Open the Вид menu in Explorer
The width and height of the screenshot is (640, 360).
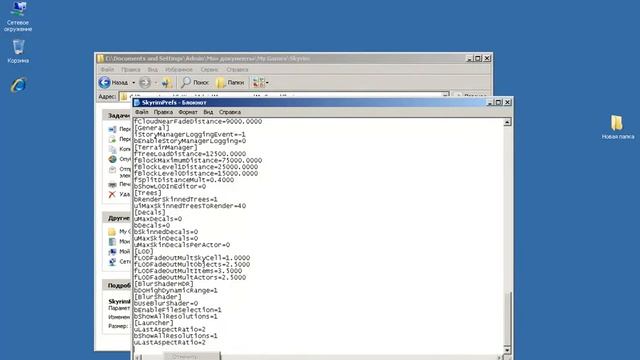[x=152, y=69]
